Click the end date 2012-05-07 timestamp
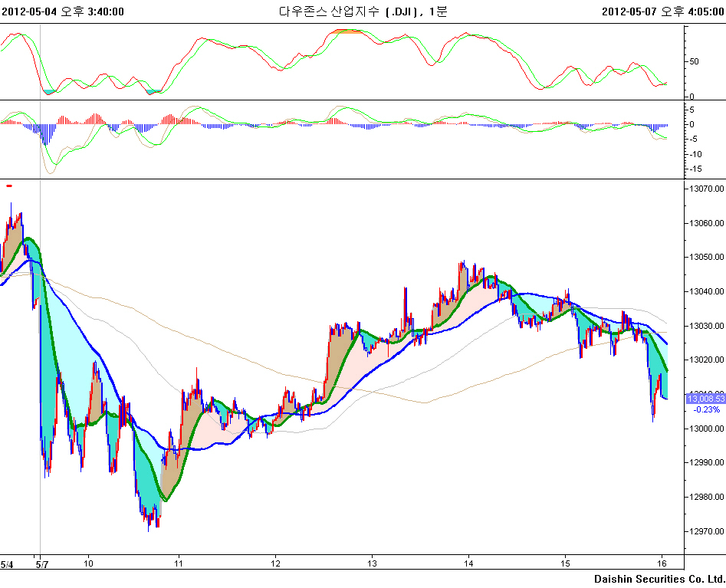726x588 pixels. click(x=662, y=11)
